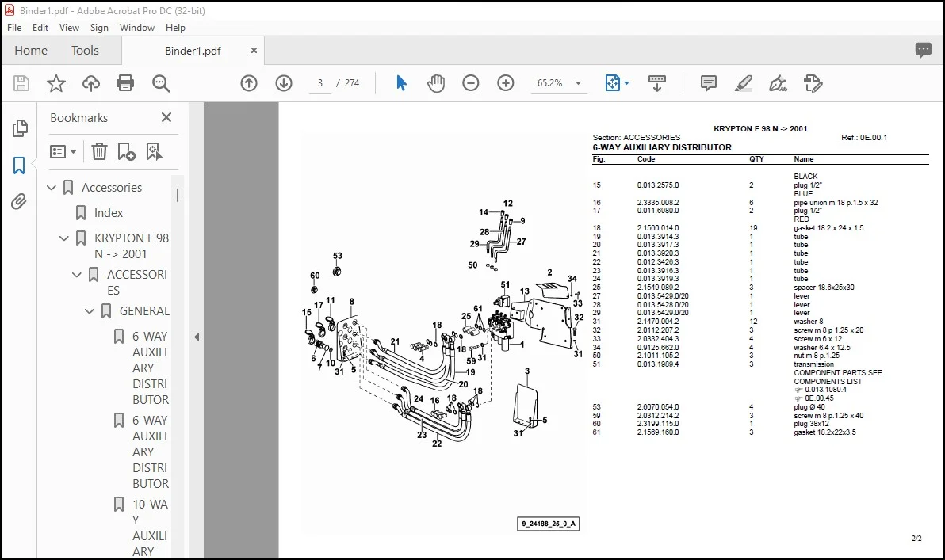Open the zoom level dropdown arrow
The image size is (945, 560).
pyautogui.click(x=578, y=83)
